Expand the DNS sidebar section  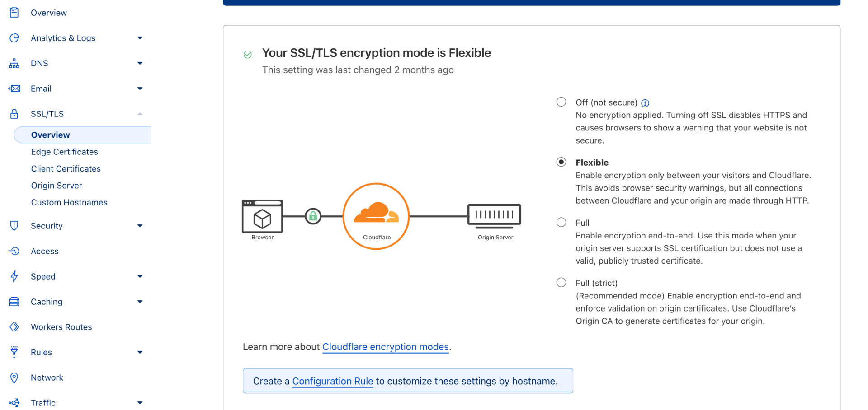coord(140,63)
